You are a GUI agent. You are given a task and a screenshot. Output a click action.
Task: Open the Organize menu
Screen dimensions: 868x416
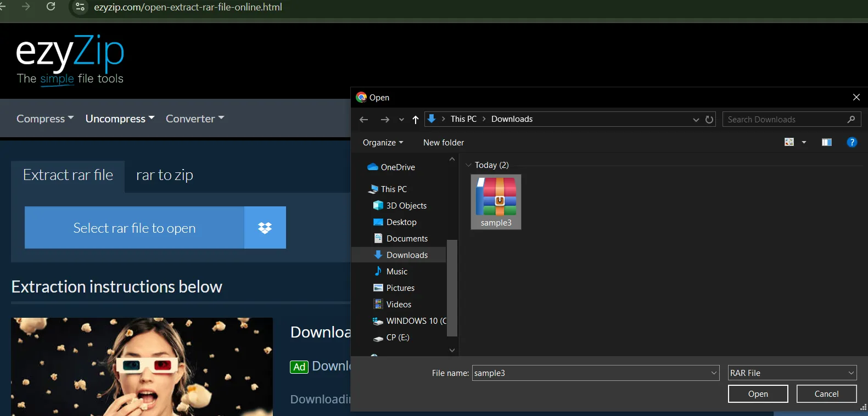[383, 142]
